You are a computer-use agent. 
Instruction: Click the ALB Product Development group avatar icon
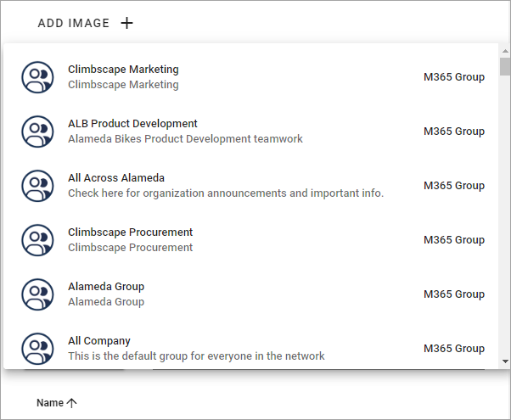coord(38,132)
